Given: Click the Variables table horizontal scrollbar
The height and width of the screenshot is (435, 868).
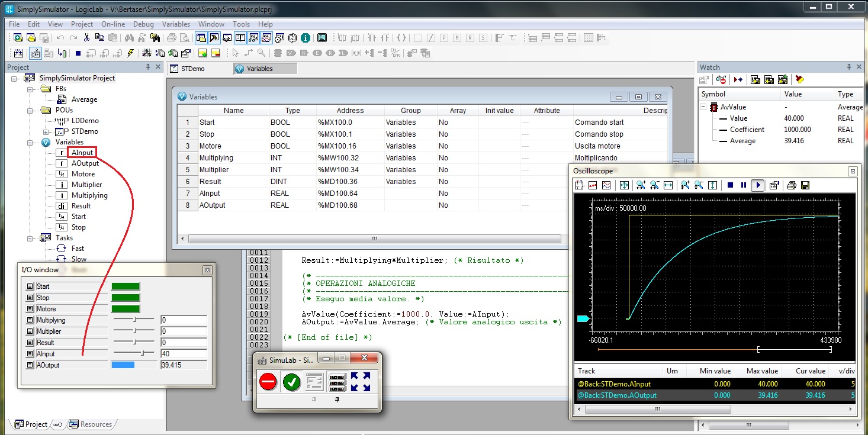Looking at the screenshot, I should point(374,239).
